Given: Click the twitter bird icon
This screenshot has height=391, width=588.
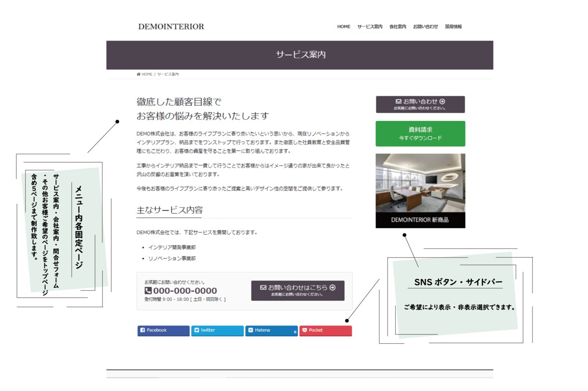Looking at the screenshot, I should (197, 330).
